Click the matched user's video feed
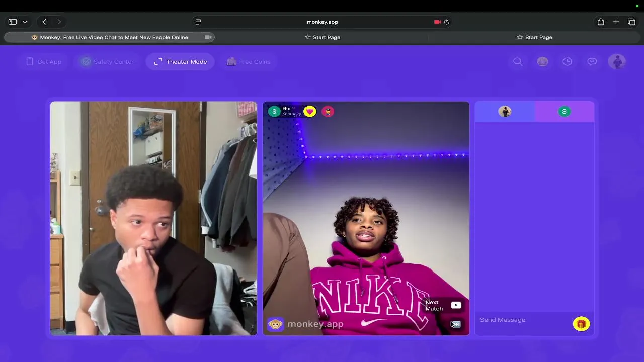This screenshot has width=644, height=362. (x=366, y=218)
